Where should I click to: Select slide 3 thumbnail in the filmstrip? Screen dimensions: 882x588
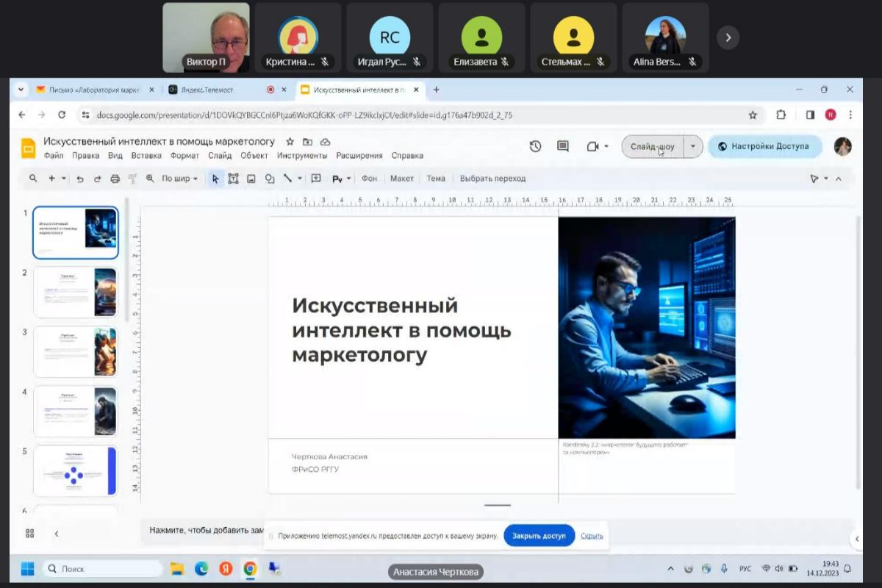(76, 351)
